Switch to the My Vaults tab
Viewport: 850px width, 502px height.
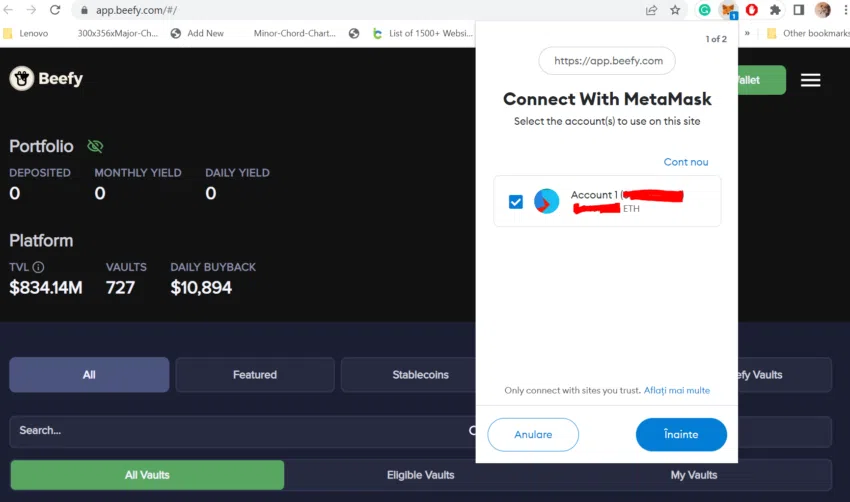coord(694,475)
